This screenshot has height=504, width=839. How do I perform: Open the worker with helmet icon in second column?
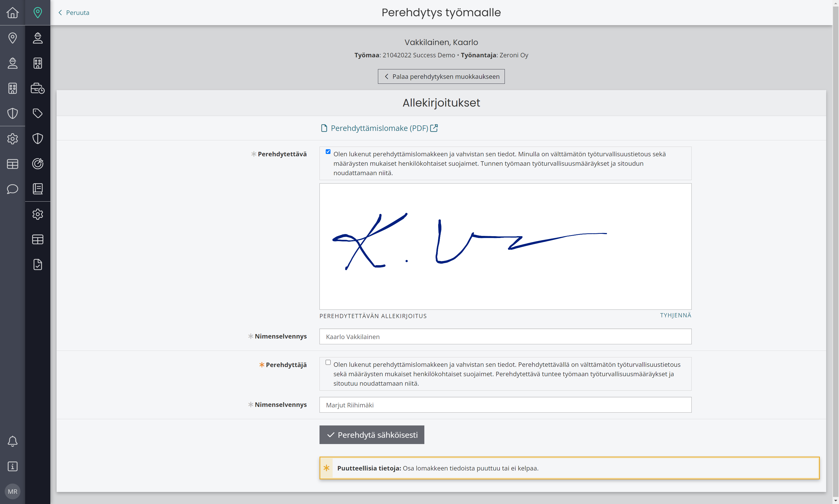(38, 38)
